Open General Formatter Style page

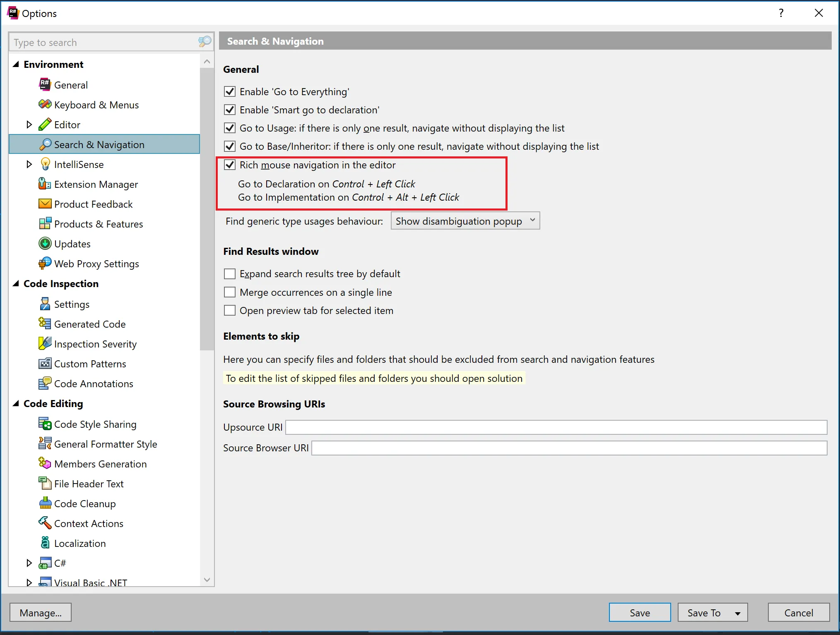pos(106,444)
